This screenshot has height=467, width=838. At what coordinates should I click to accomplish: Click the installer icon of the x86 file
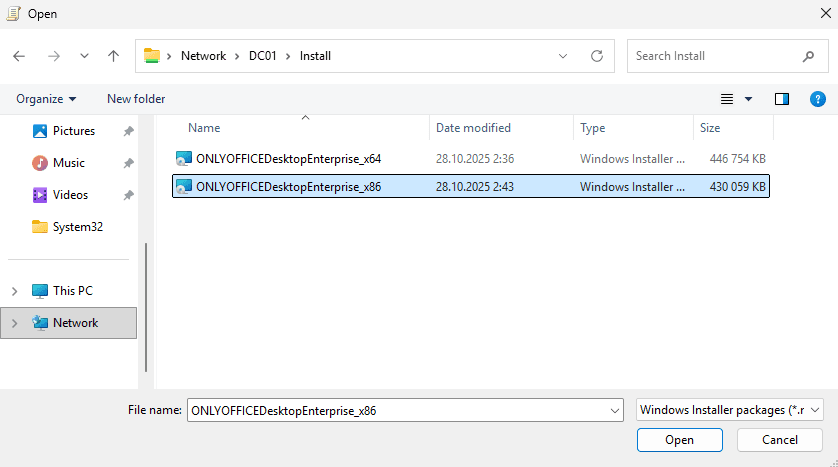(184, 186)
